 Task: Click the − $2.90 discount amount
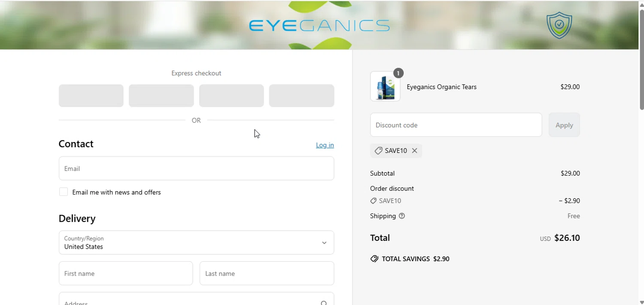tap(569, 201)
